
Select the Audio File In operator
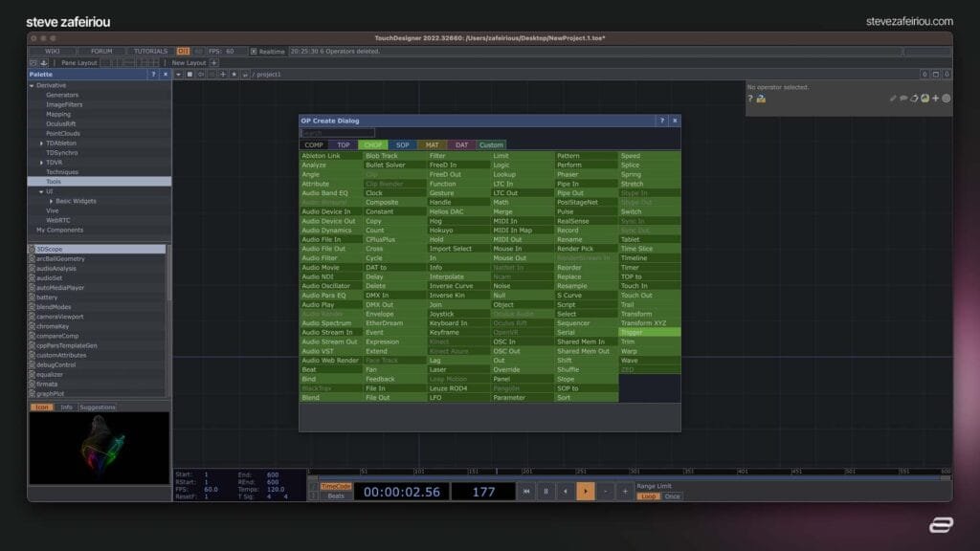tap(330, 239)
